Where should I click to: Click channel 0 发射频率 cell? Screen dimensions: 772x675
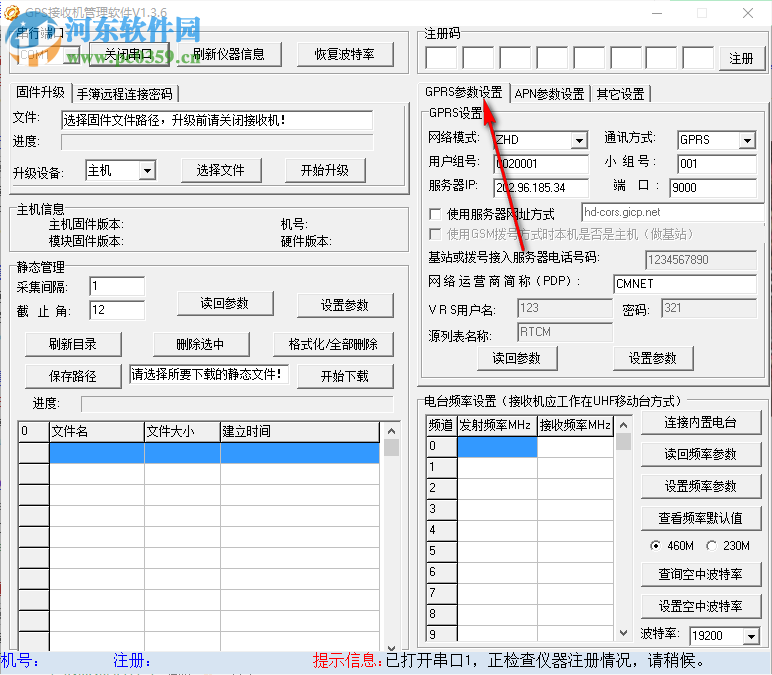tap(497, 447)
